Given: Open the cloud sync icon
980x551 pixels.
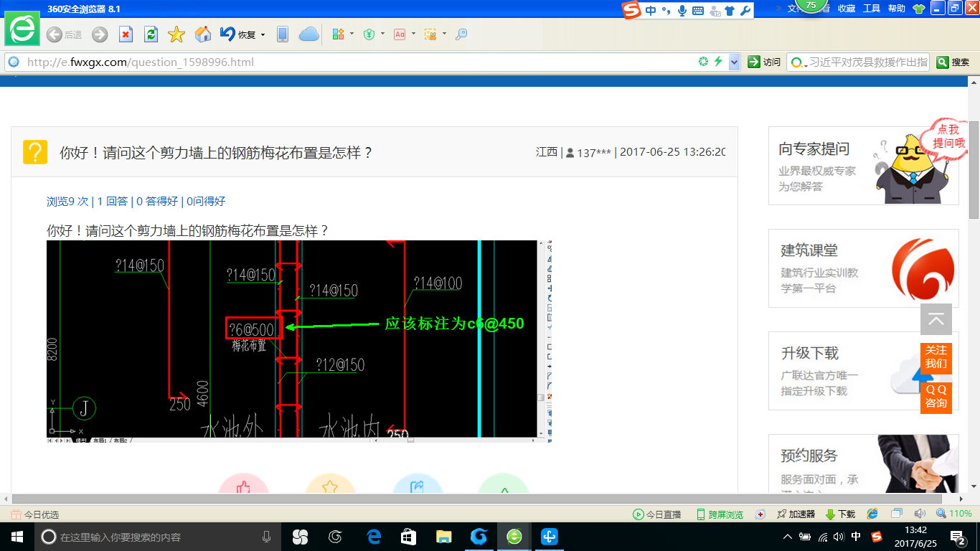Looking at the screenshot, I should 308,34.
